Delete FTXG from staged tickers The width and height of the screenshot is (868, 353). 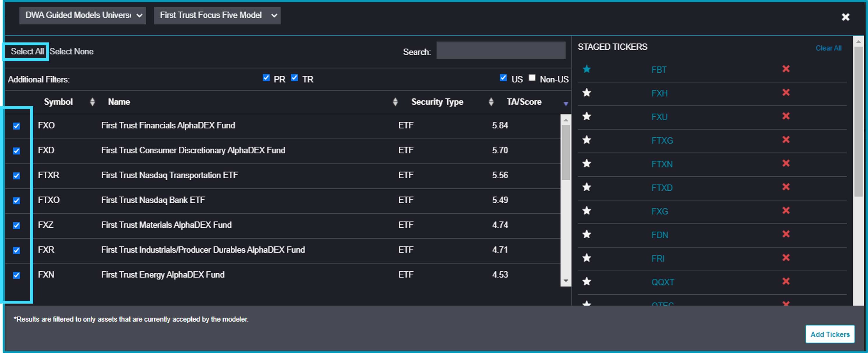[x=786, y=139]
